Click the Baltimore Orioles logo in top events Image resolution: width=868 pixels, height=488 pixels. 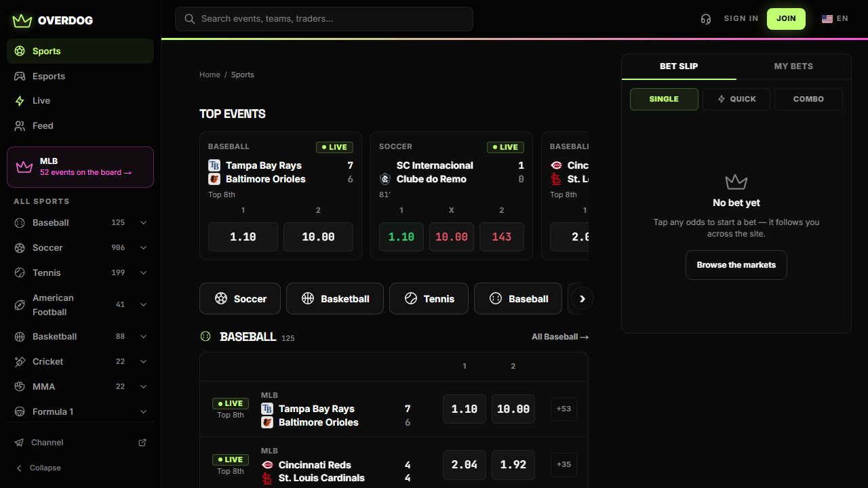tap(214, 179)
